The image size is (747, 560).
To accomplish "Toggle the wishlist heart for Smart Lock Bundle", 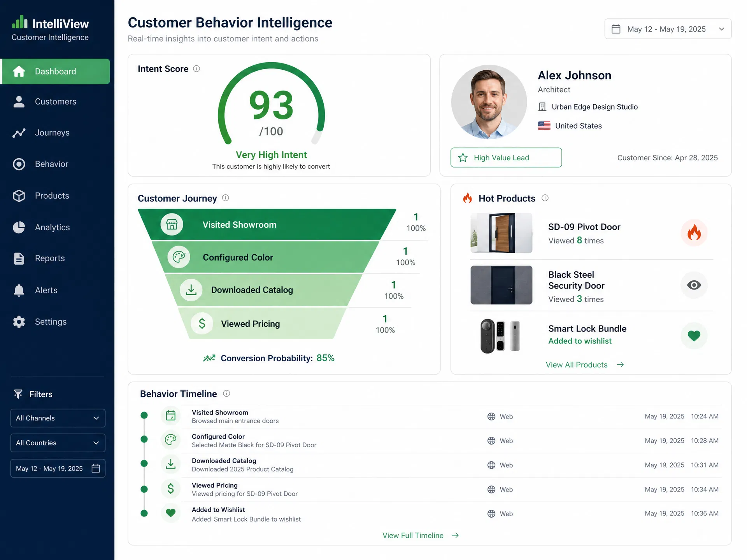I will click(694, 335).
